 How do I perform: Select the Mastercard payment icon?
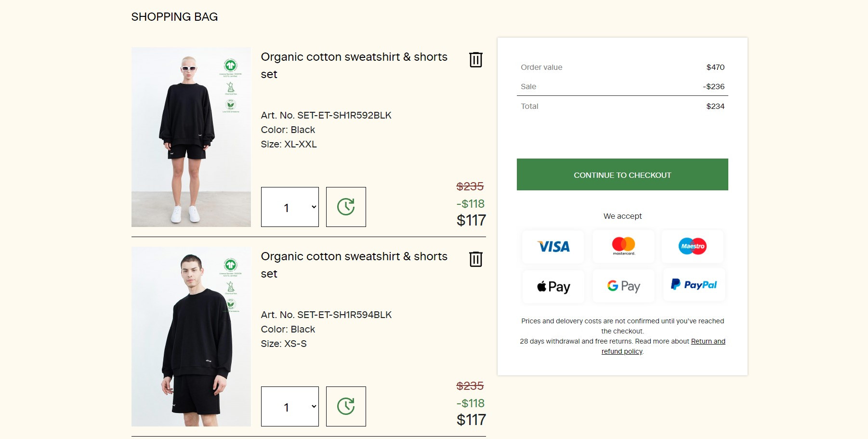[623, 246]
